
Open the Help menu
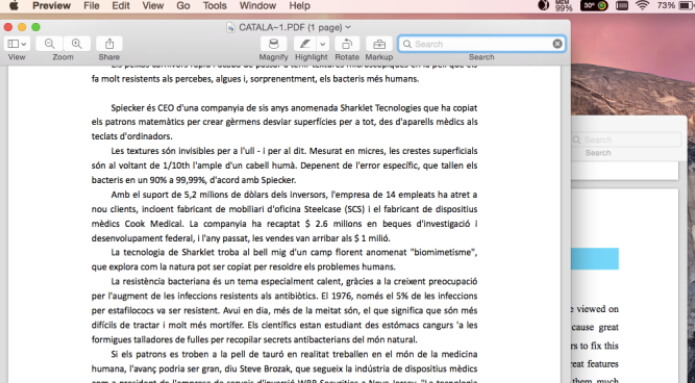[x=300, y=6]
